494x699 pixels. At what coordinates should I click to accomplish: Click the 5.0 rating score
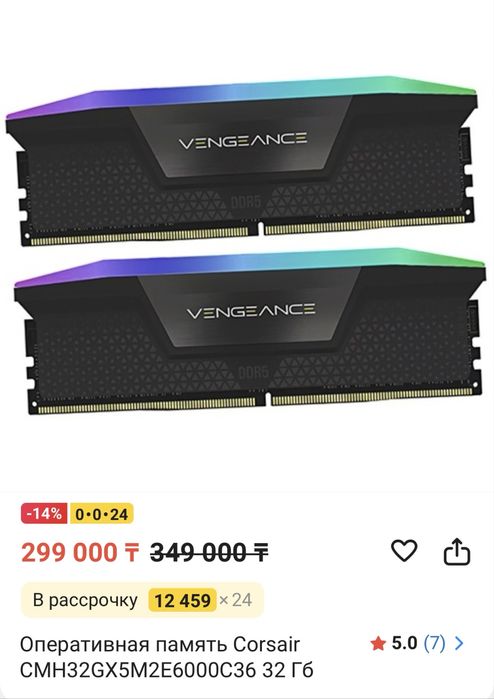(404, 643)
